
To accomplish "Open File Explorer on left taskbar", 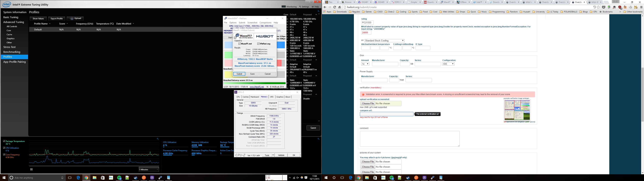I will coord(94,178).
